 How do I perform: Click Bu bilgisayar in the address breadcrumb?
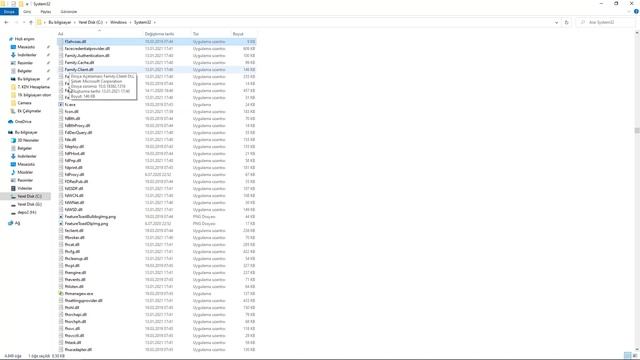tap(60, 22)
